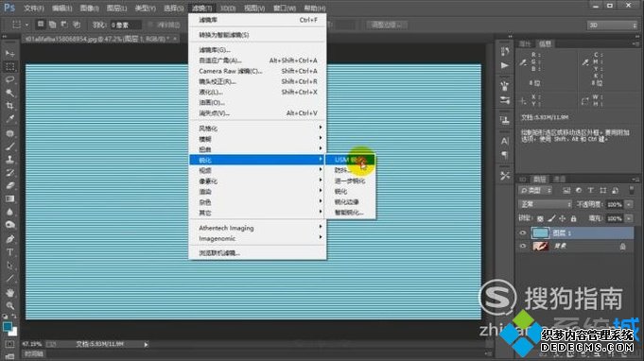Select the Hand tool
This screenshot has height=361, width=644.
(x=9, y=293)
